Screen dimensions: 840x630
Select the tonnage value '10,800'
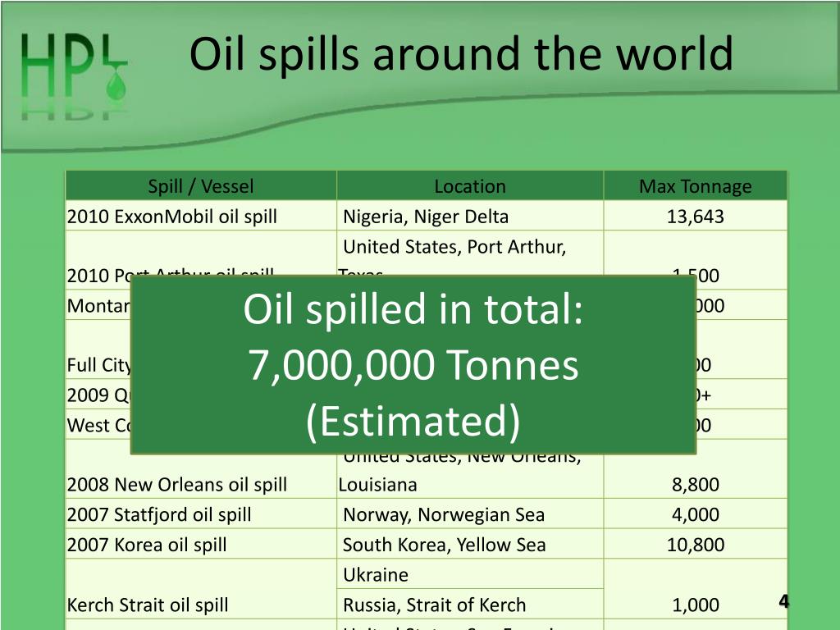(696, 545)
